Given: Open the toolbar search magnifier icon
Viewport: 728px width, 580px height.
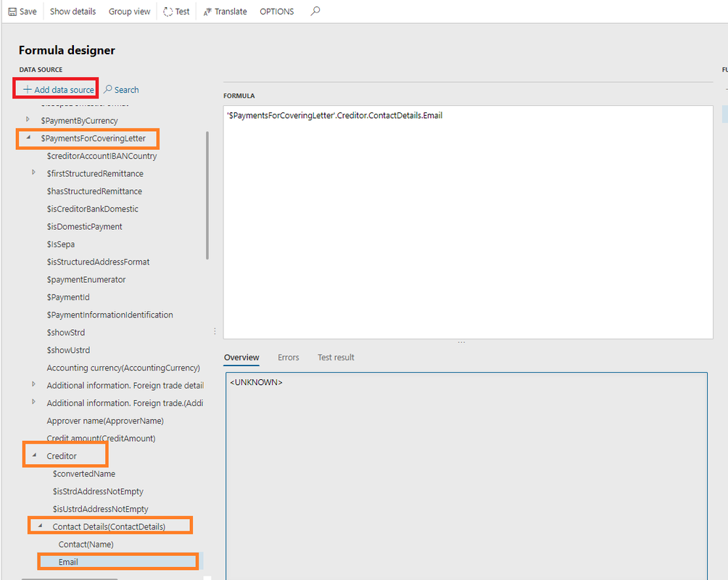Looking at the screenshot, I should (x=315, y=11).
